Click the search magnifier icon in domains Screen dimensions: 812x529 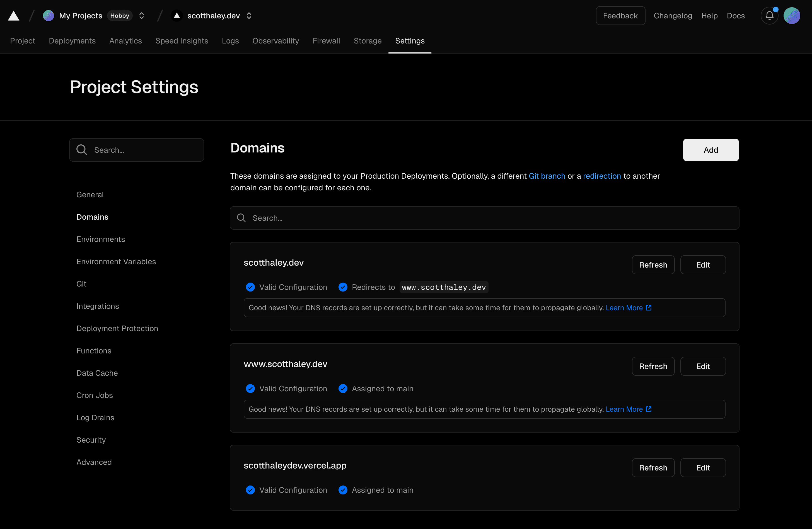[241, 217]
